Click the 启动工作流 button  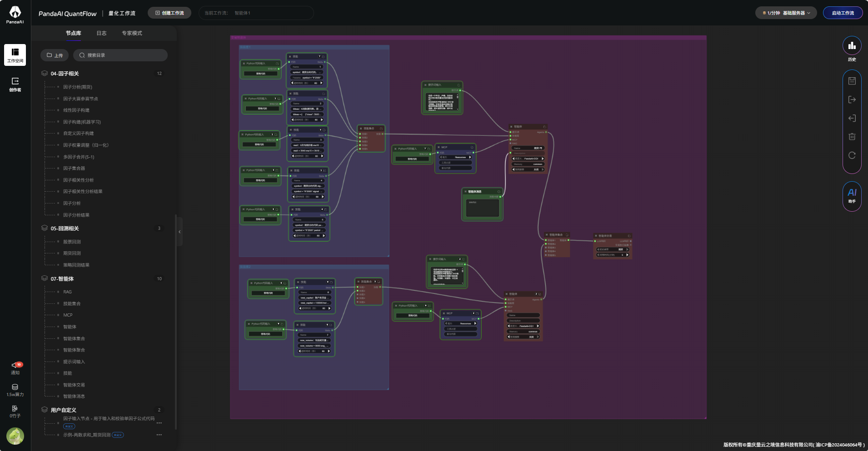(x=843, y=13)
